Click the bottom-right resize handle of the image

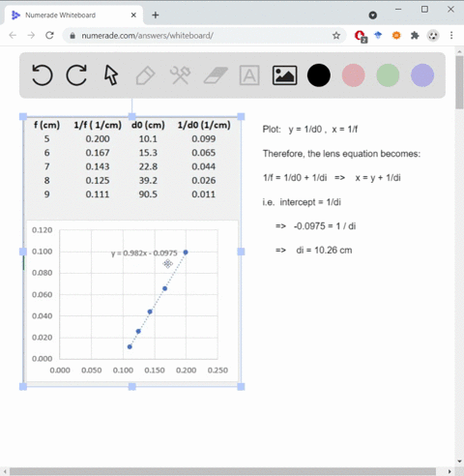click(241, 386)
